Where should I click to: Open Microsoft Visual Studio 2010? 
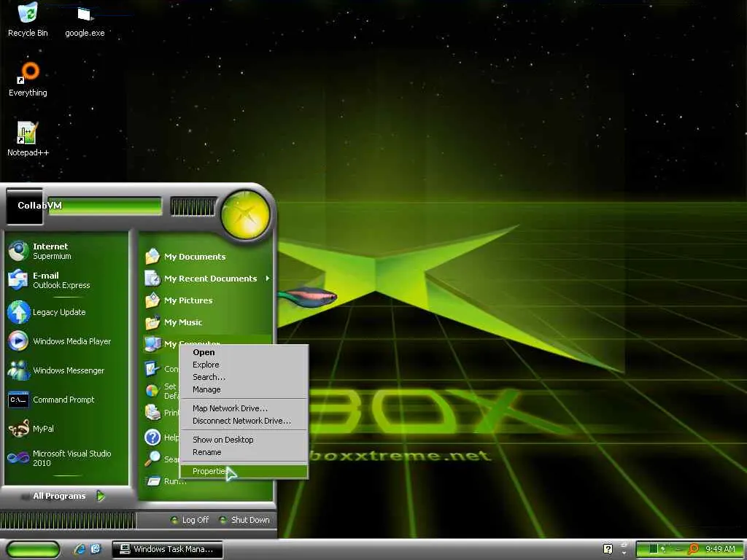click(66, 458)
